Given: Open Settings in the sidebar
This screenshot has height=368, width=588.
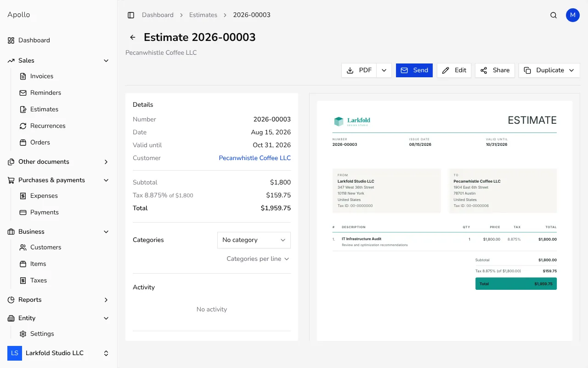Looking at the screenshot, I should 64,334.
